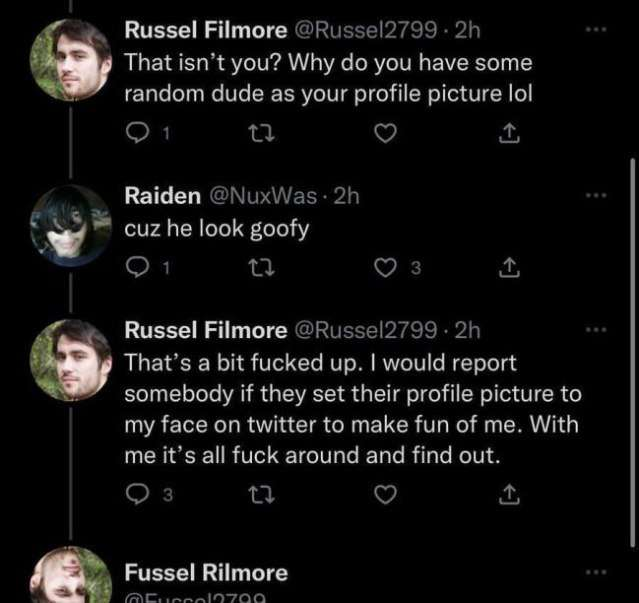
Task: Open more options on Russel's second tweet
Action: pyautogui.click(x=597, y=329)
